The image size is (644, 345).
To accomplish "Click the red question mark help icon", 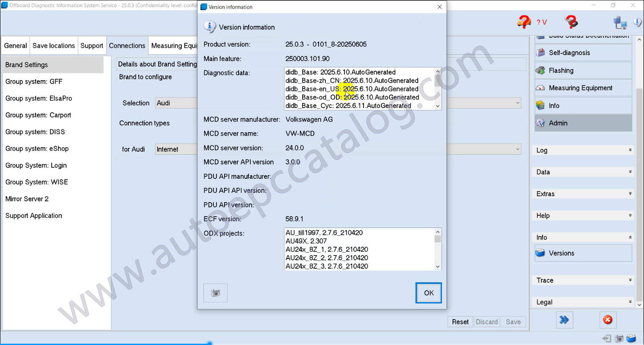I will tap(571, 22).
